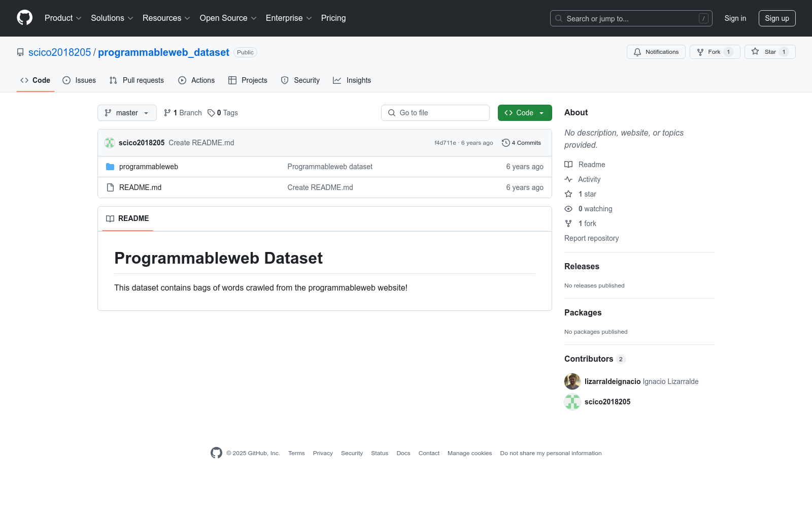The image size is (812, 508).
Task: Open Programmableweb dataset commit message
Action: (330, 167)
